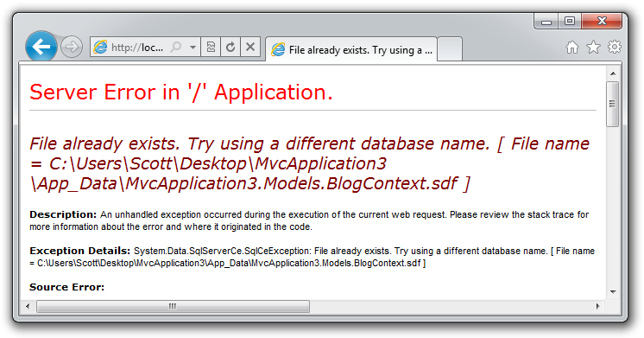Click the 'Description:' label
Screen dimensions: 644x338
(63, 214)
